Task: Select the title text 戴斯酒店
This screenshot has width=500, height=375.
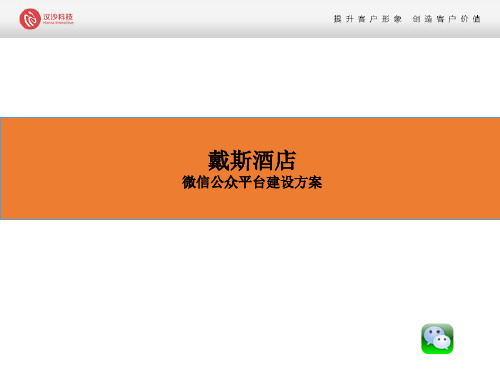Action: point(252,161)
